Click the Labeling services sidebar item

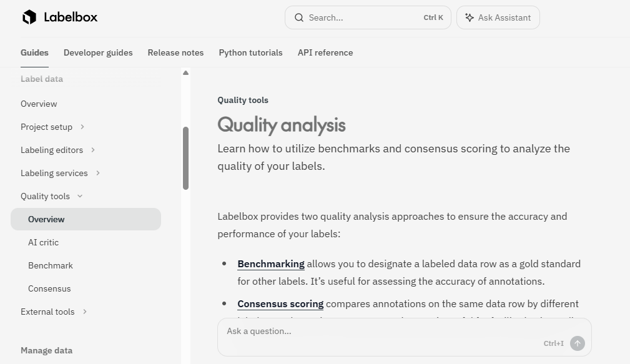point(54,173)
